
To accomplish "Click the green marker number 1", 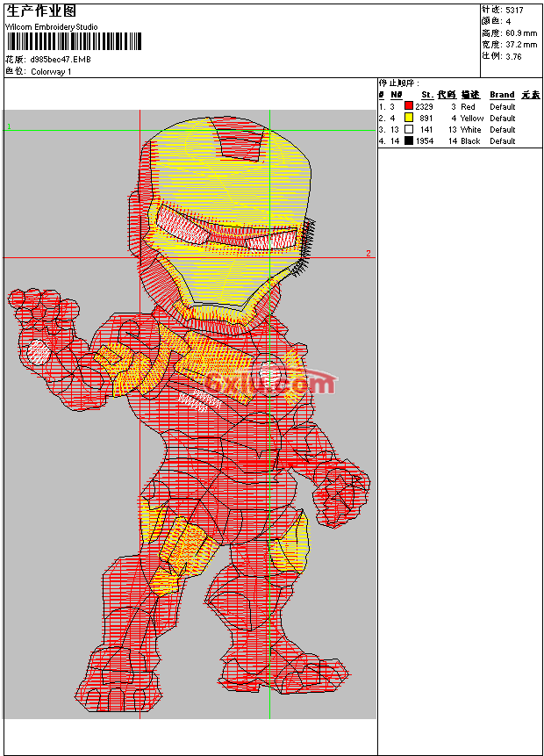I will (10, 127).
